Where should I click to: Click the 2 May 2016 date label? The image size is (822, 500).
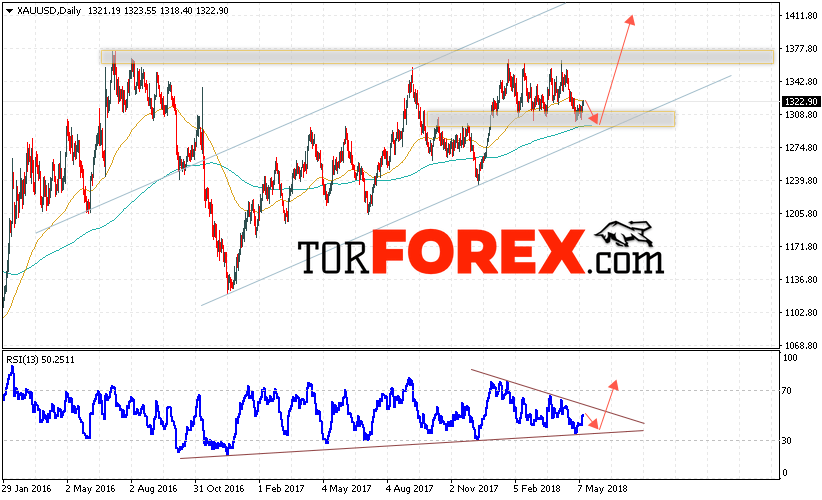[90, 488]
